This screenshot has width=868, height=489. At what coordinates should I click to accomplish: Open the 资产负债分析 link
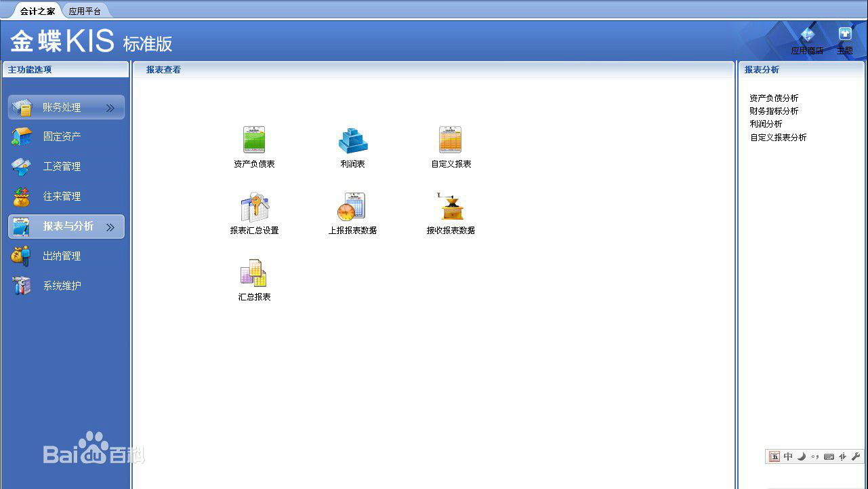tap(774, 98)
